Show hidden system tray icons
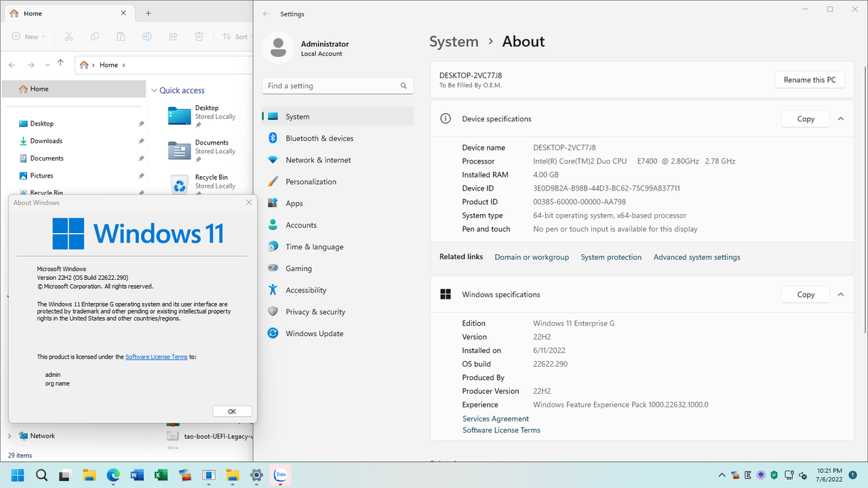The height and width of the screenshot is (488, 868). coord(723,475)
